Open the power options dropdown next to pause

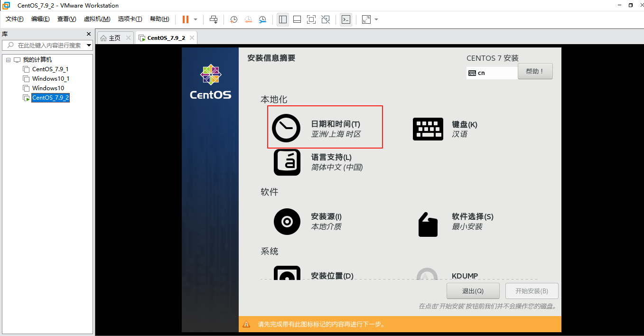(196, 19)
